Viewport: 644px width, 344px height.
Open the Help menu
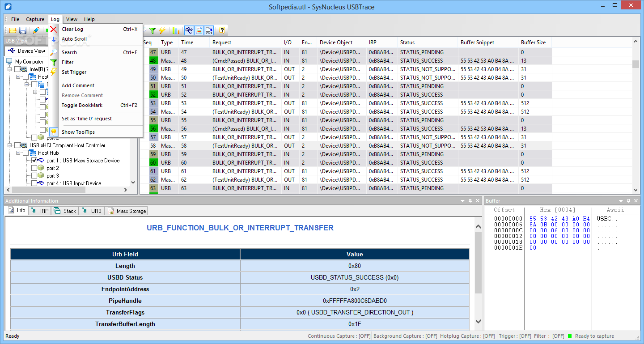pyautogui.click(x=89, y=19)
